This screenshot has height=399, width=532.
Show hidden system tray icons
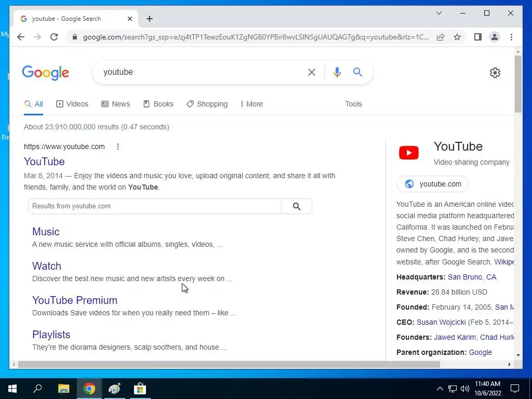click(440, 389)
